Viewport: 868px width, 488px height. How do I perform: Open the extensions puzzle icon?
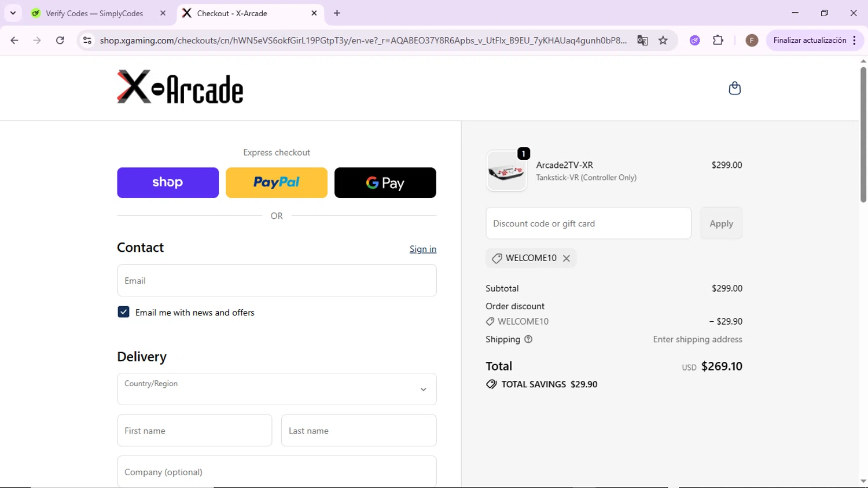point(718,40)
